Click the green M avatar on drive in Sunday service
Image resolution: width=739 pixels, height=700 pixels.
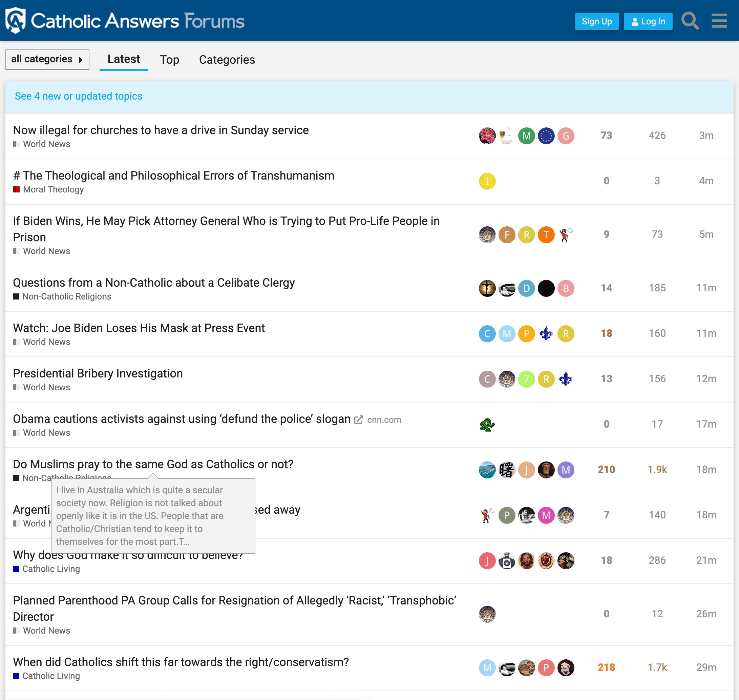coord(526,136)
